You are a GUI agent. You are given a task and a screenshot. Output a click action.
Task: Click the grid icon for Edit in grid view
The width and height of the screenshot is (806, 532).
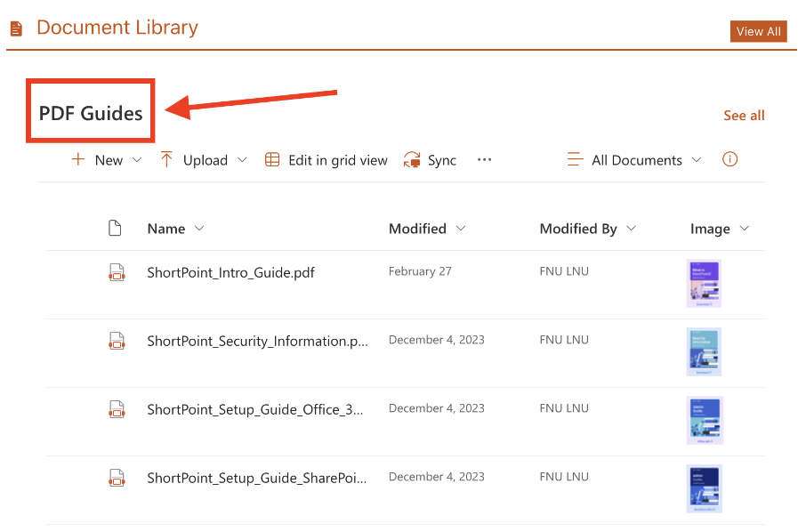272,160
